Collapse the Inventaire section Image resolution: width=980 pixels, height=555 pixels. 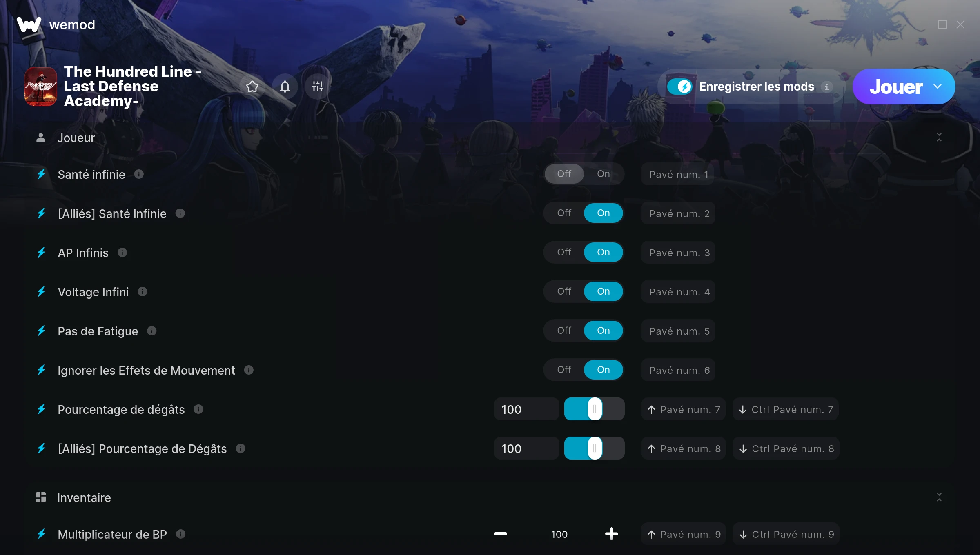[x=939, y=497]
